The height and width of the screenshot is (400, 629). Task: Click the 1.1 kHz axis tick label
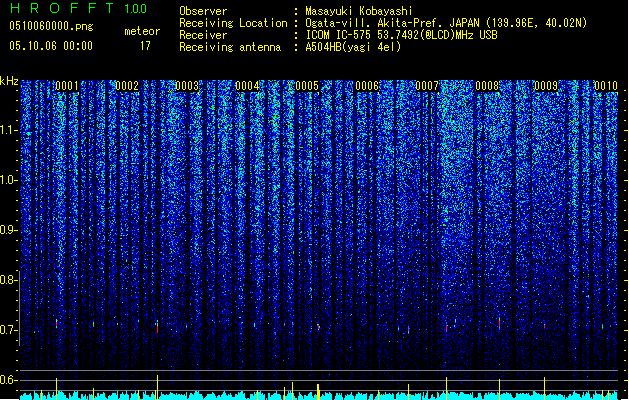coord(8,130)
